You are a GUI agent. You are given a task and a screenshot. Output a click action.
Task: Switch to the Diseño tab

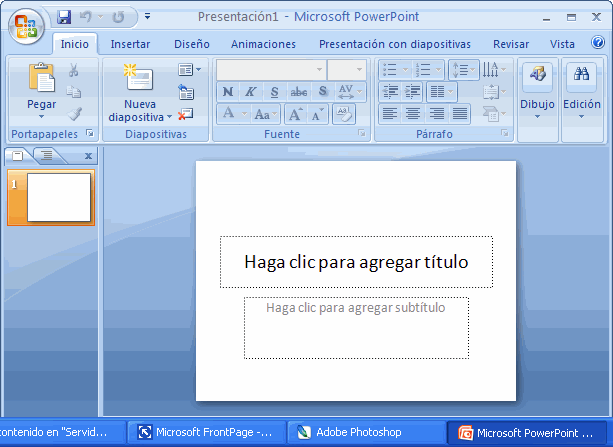tap(192, 44)
